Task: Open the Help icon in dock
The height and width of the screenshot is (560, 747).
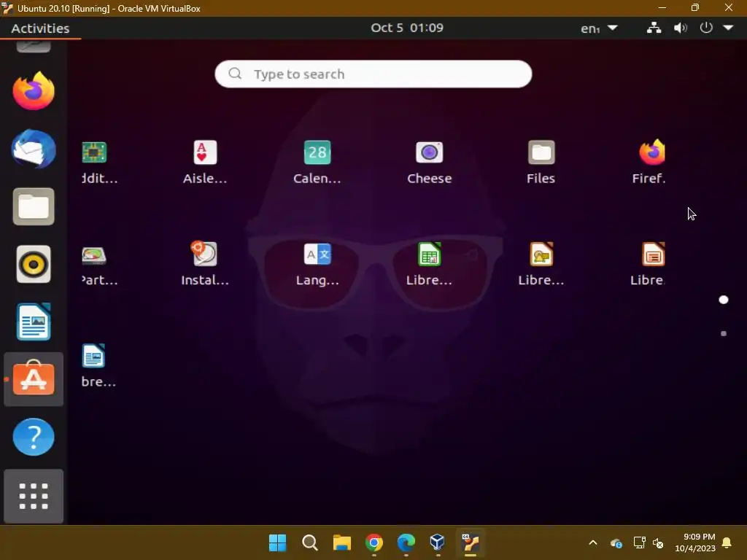Action: click(34, 437)
